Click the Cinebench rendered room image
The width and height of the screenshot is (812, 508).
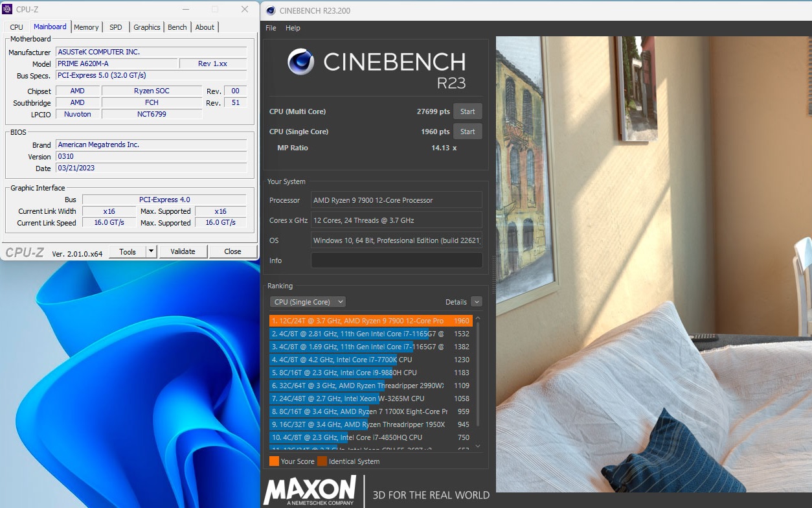pos(653,264)
